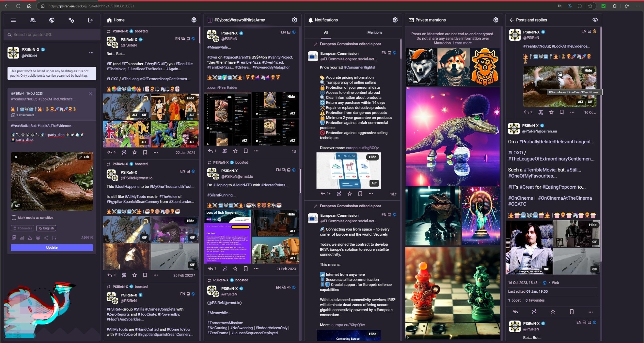
Task: Click the back arrow in Posts and replies
Action: pyautogui.click(x=511, y=20)
